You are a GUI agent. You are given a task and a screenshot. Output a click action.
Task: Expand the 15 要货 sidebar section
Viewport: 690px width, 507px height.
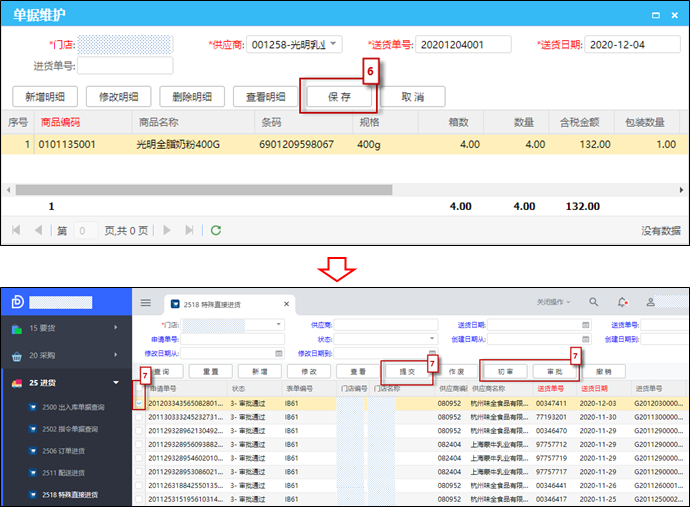[x=66, y=327]
